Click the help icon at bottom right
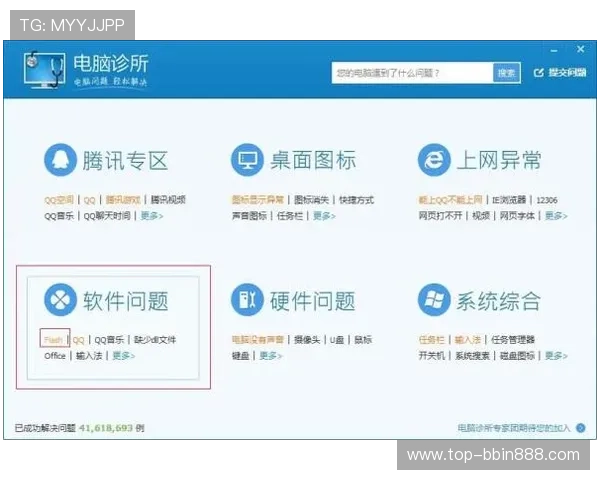The image size is (600, 480). coord(580,428)
